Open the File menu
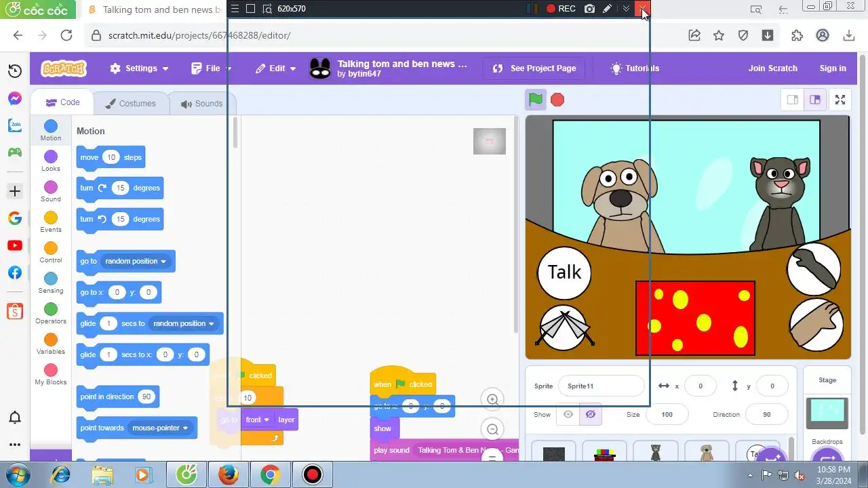Image resolution: width=868 pixels, height=488 pixels. [x=211, y=68]
